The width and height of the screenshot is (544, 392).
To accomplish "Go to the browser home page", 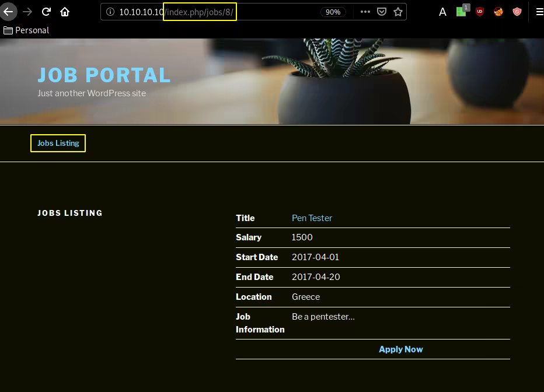I will pyautogui.click(x=65, y=12).
